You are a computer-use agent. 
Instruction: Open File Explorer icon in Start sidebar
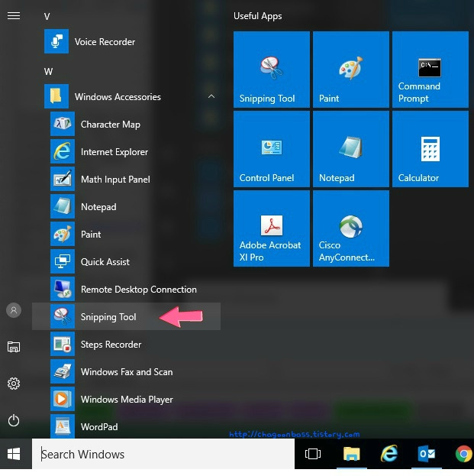pos(14,347)
